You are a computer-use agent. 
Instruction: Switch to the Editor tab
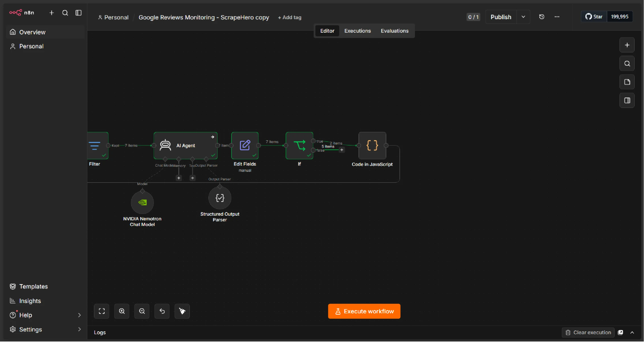pos(327,31)
